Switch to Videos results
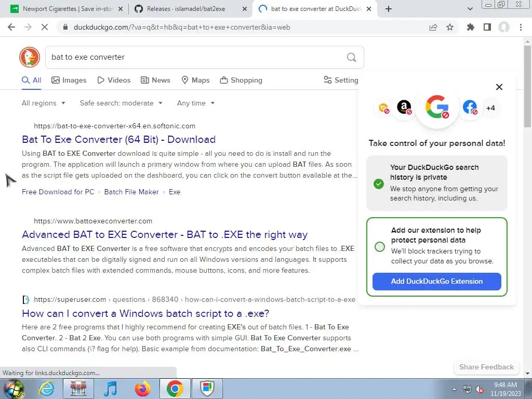Screen dimensions: 532x399 [x=114, y=80]
